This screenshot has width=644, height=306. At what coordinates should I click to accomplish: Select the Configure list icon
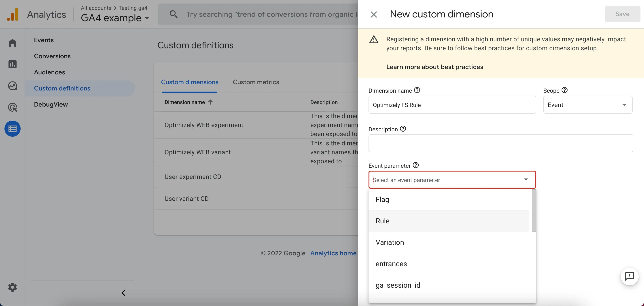(13, 129)
